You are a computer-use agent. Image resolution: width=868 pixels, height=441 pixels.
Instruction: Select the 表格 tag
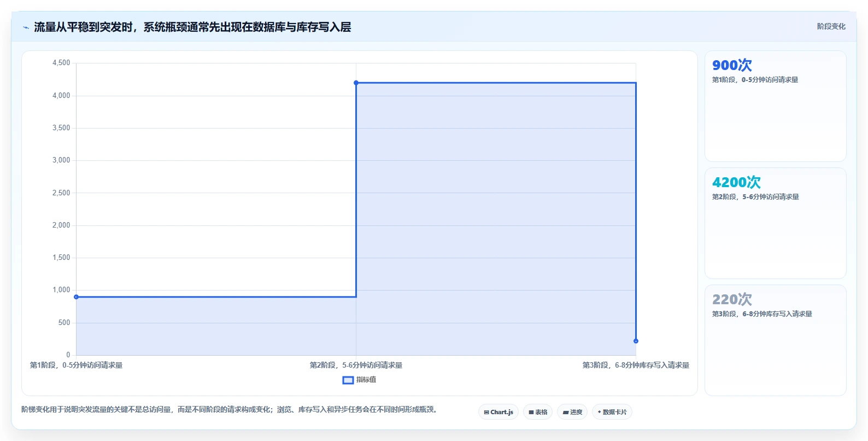click(538, 412)
